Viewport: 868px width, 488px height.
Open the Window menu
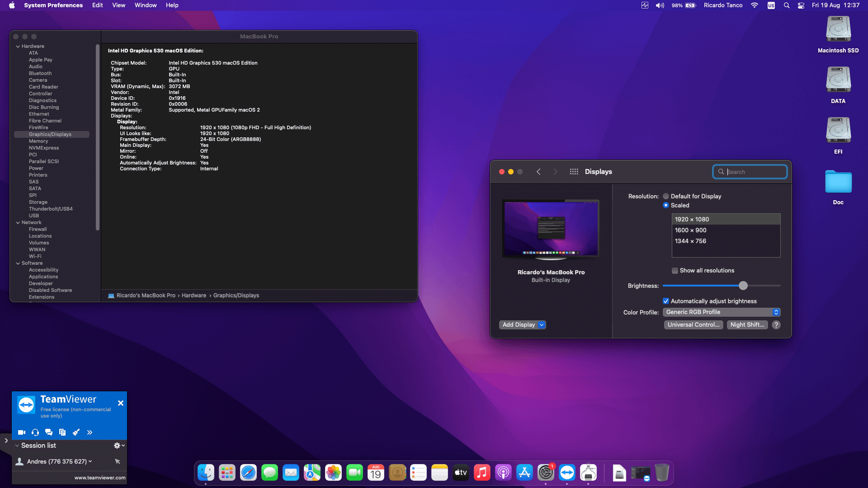coord(145,5)
